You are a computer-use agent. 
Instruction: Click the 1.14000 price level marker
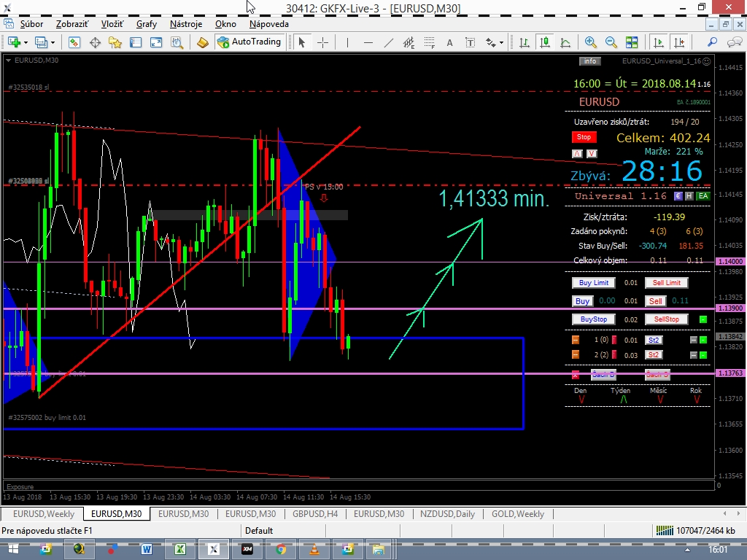(730, 262)
